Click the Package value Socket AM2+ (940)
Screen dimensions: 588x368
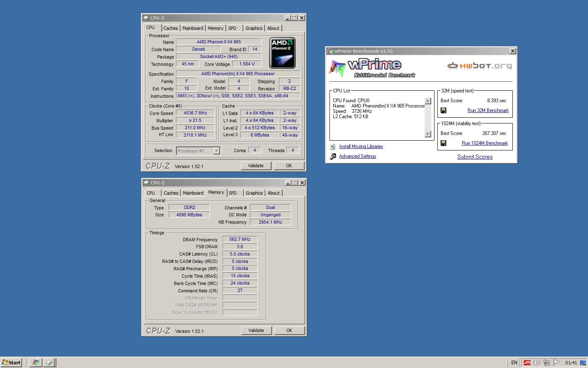[219, 56]
